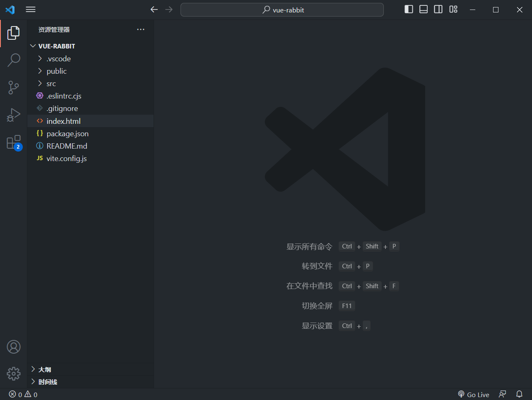Click the 显示设置 label
The width and height of the screenshot is (532, 400).
coord(317,326)
